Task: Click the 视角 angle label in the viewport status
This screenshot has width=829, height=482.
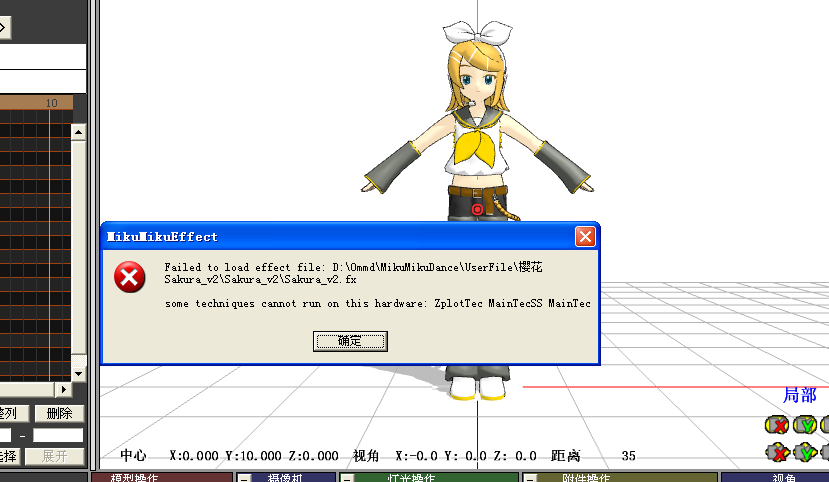Action: 366,456
